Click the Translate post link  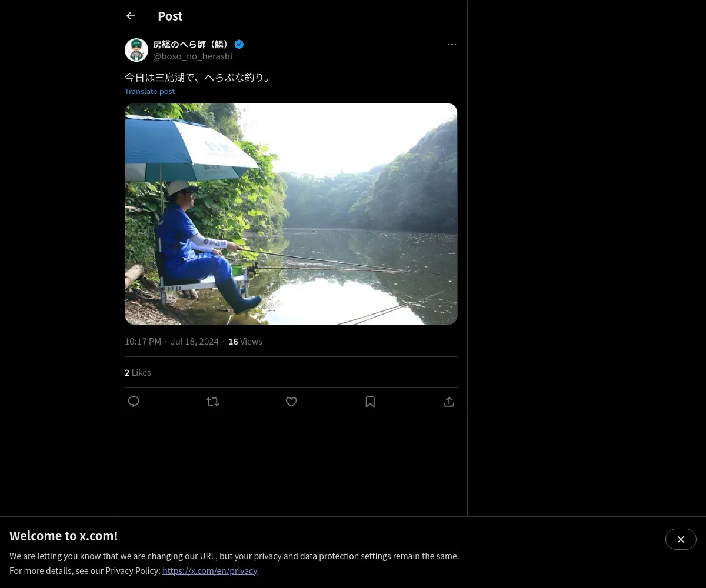pyautogui.click(x=149, y=91)
